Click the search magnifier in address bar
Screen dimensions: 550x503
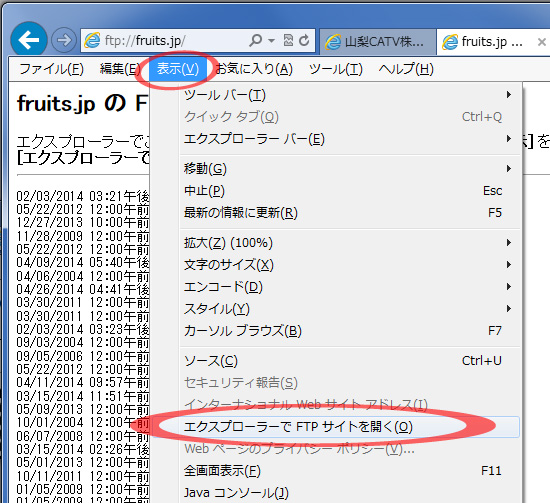255,41
